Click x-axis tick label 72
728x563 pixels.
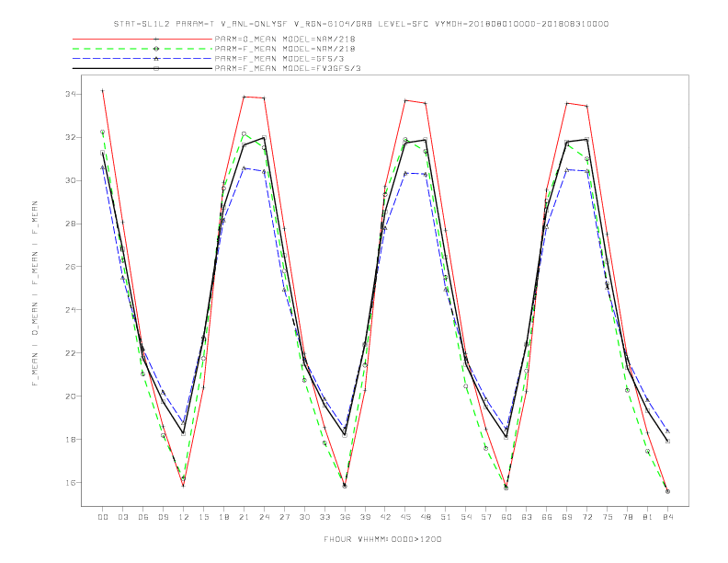tap(587, 517)
